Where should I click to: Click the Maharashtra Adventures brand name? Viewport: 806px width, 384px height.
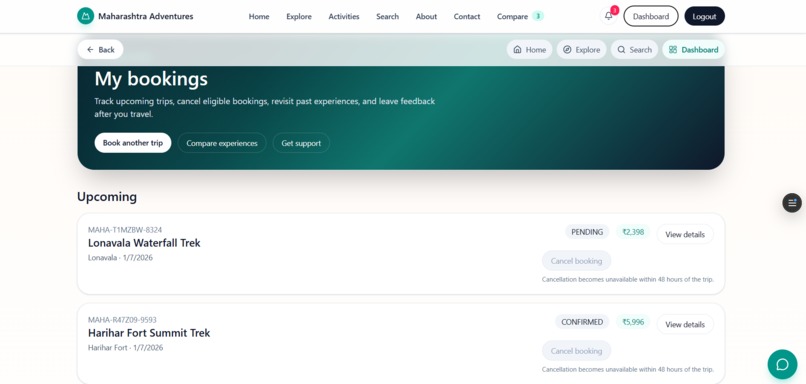[x=145, y=16]
